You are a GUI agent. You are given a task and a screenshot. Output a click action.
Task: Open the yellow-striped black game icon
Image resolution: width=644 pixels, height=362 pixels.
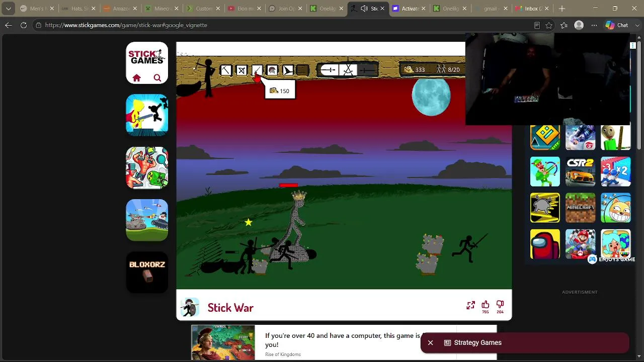545,208
